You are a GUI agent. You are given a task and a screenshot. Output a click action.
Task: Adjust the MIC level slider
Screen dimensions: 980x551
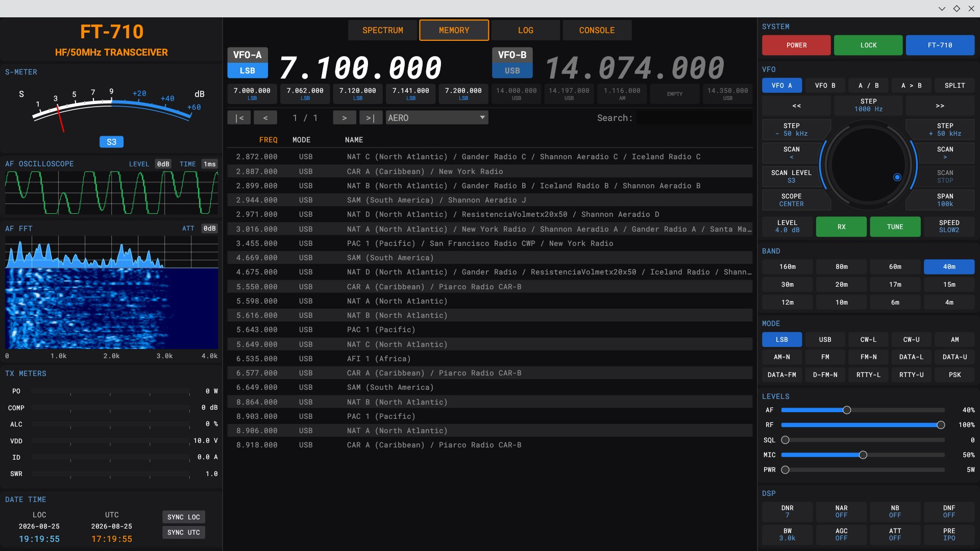pos(863,455)
